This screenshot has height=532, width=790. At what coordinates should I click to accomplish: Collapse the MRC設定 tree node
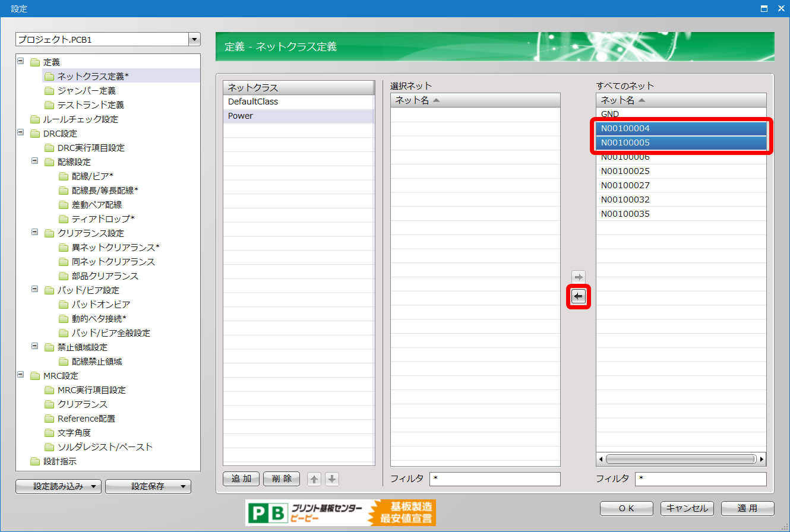pos(21,375)
